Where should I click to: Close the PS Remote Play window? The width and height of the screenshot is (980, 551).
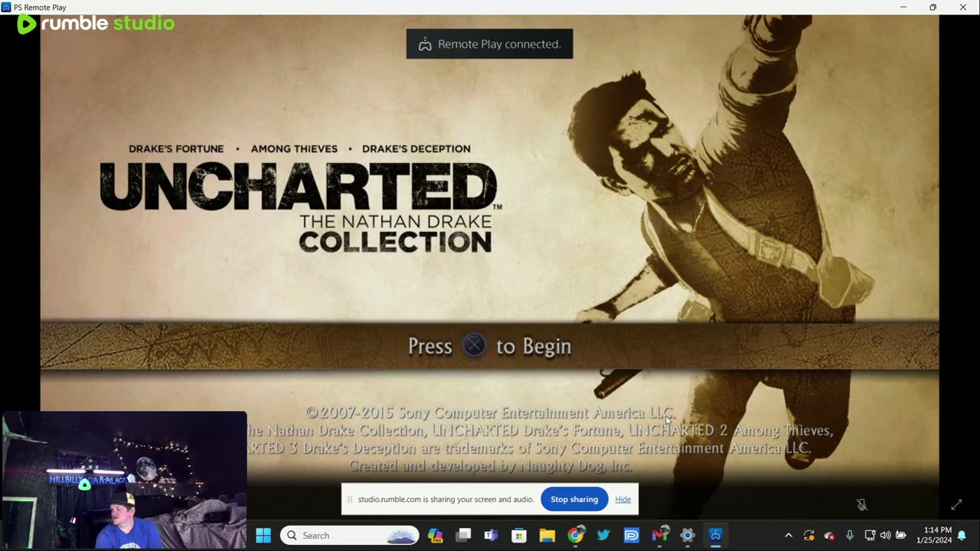point(963,7)
